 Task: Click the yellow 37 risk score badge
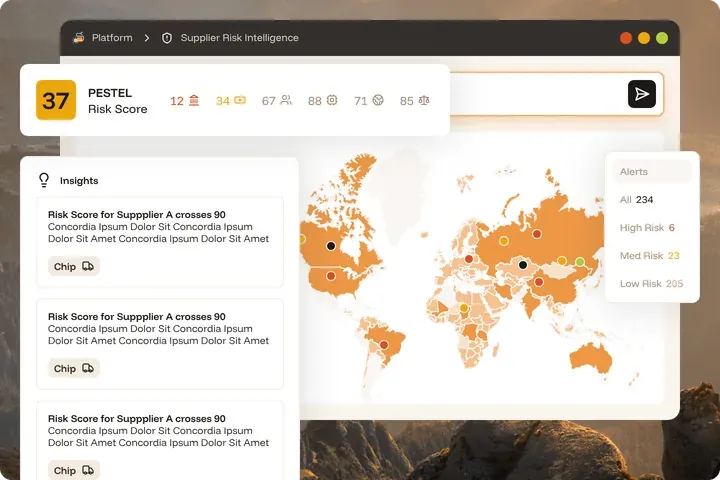56,100
